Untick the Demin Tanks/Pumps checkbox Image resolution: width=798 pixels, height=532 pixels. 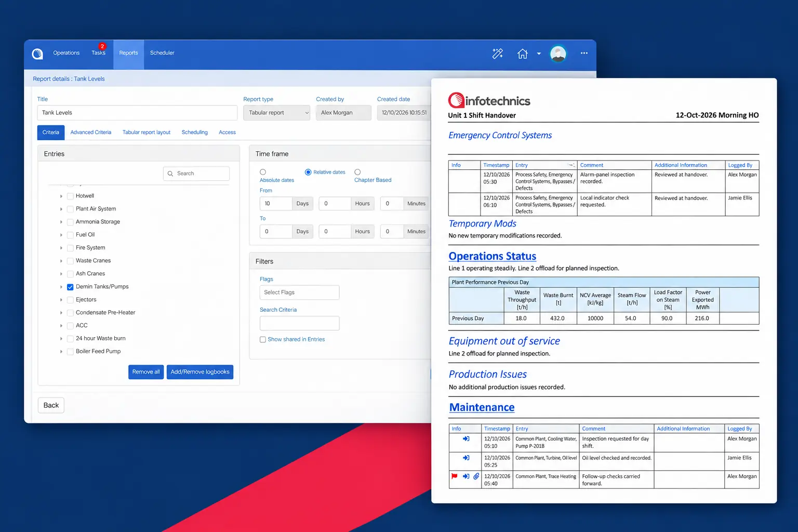pos(70,287)
